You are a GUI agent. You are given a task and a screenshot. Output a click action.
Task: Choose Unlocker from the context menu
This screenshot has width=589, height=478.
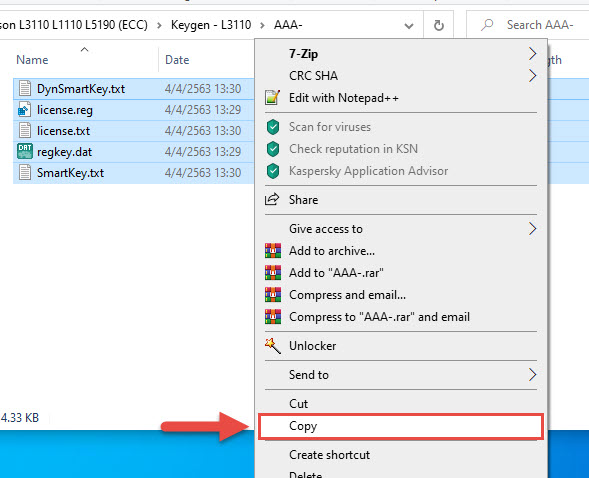point(401,345)
